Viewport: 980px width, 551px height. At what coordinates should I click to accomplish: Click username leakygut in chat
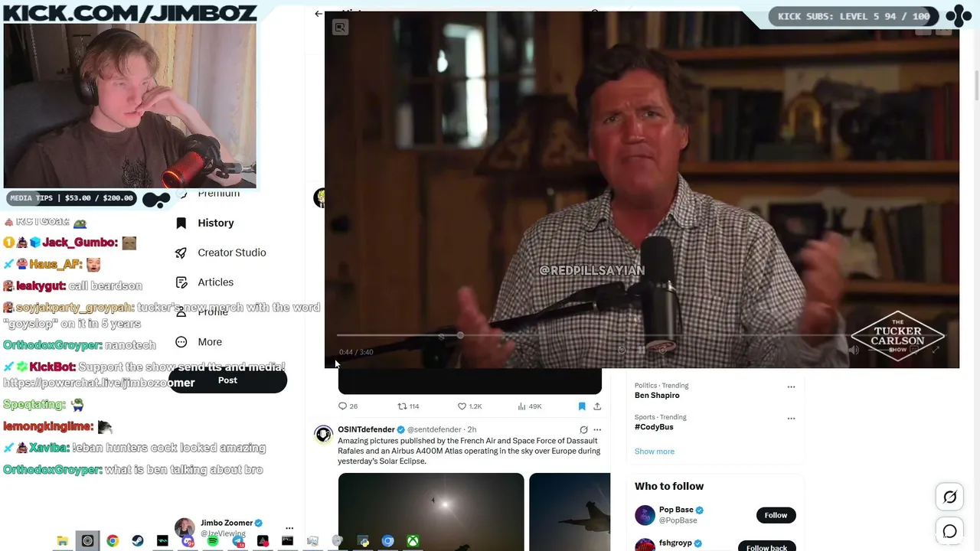(40, 285)
